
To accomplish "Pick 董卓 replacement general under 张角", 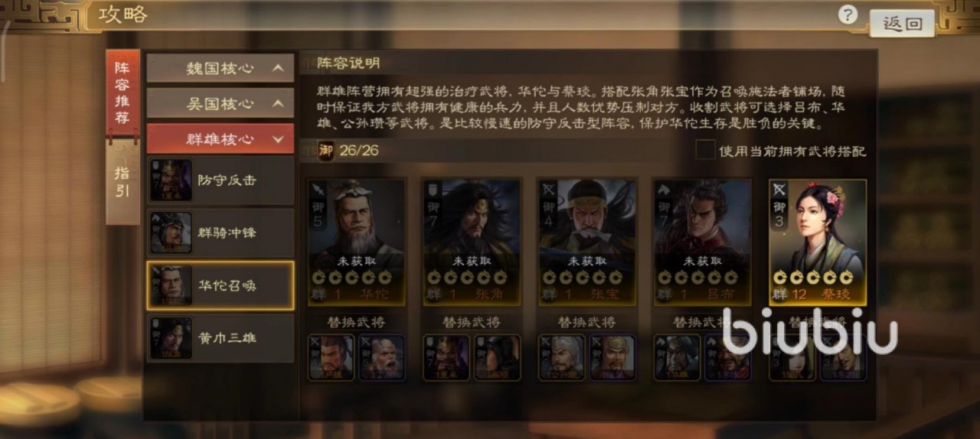I will point(446,357).
